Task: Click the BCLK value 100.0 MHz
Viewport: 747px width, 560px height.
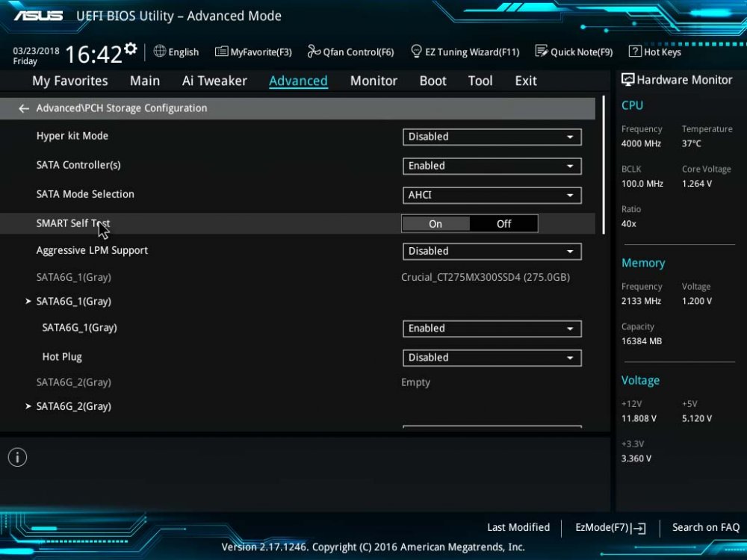Action: tap(642, 184)
